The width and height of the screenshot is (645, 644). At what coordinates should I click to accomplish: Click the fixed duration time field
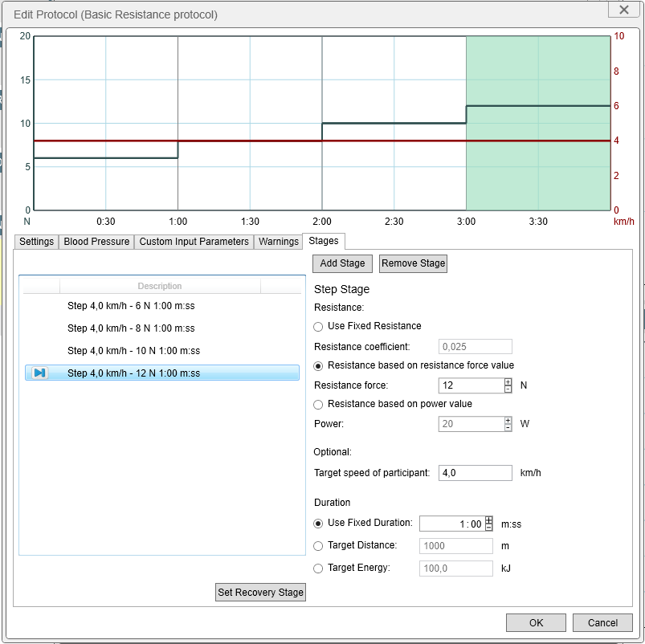coord(452,524)
